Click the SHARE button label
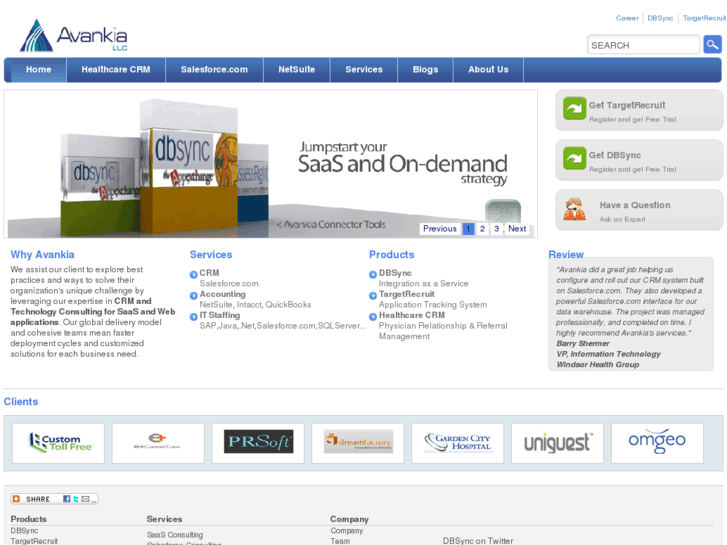The height and width of the screenshot is (545, 727). (38, 499)
